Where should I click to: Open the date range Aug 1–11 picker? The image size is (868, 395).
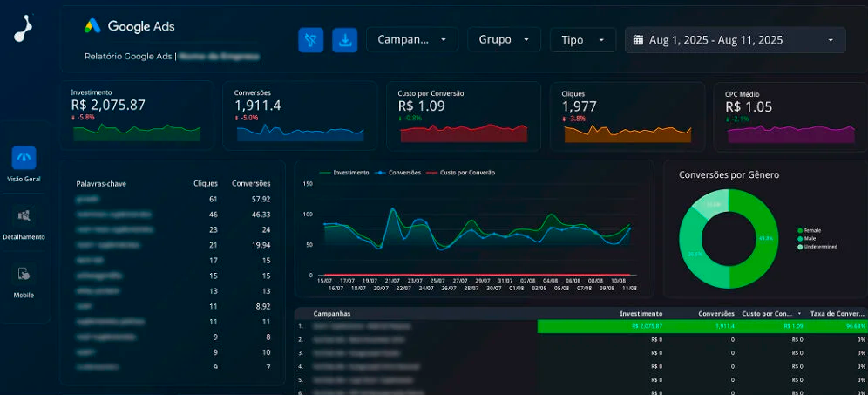point(735,40)
